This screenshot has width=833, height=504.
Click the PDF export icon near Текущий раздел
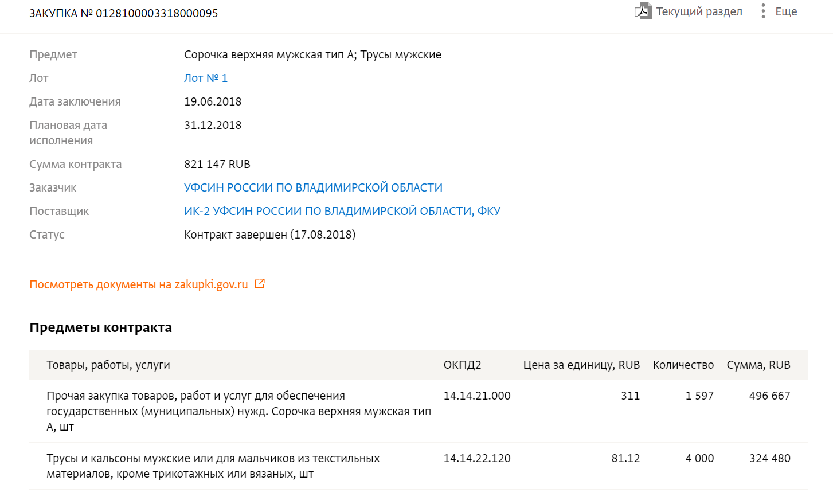pos(644,11)
